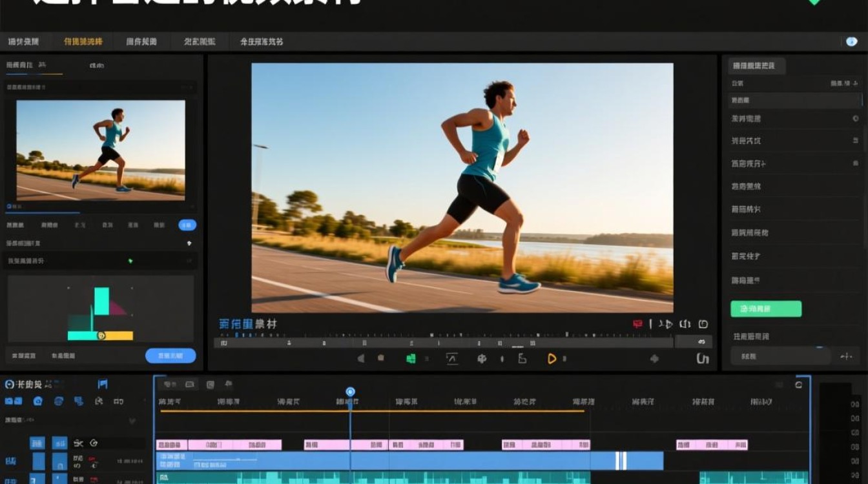The image size is (868, 484).
Task: Click the stop square beside the back arrow
Action: click(381, 358)
